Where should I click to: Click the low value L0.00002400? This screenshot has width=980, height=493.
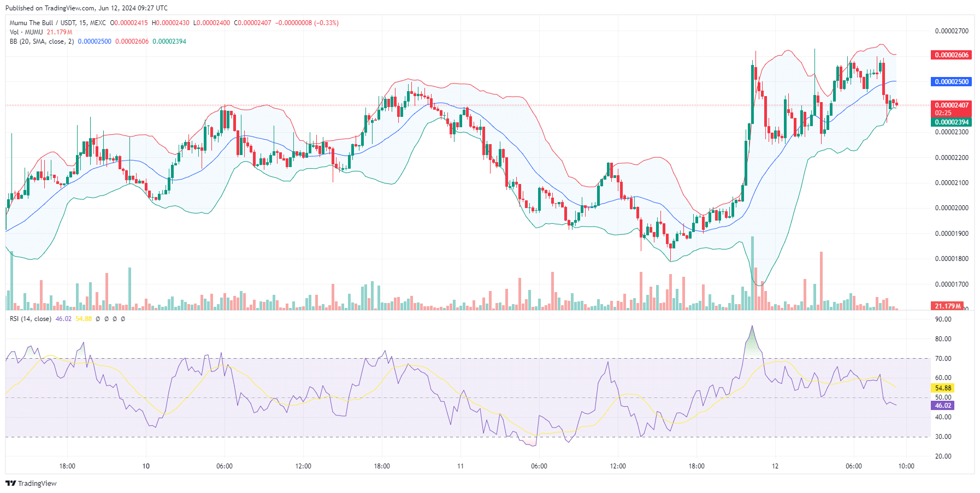click(x=211, y=23)
